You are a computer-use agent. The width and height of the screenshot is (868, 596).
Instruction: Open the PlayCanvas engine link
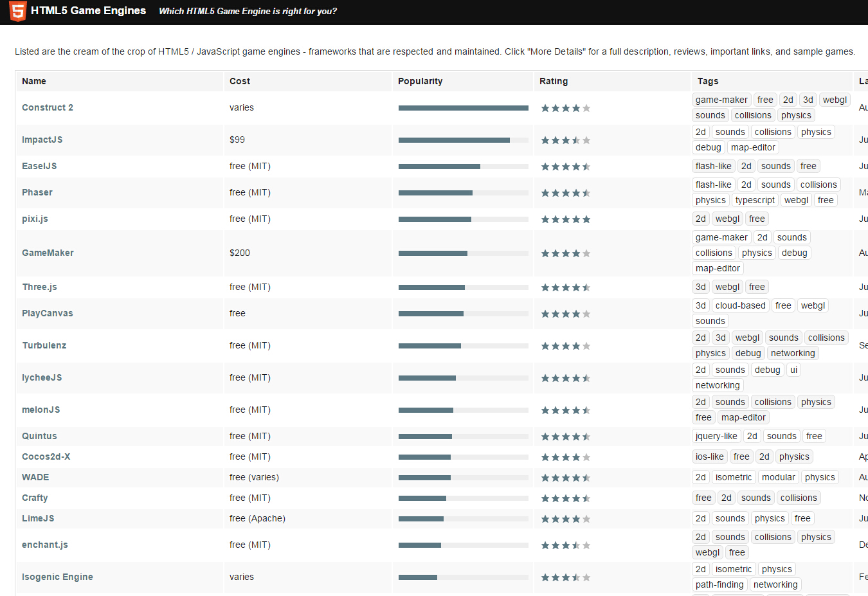pyautogui.click(x=48, y=313)
